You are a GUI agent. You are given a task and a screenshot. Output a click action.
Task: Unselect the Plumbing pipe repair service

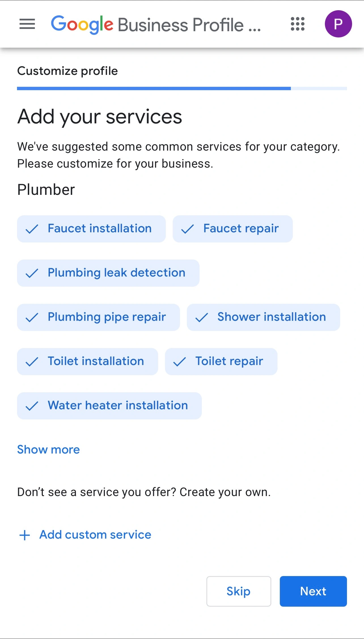point(98,317)
